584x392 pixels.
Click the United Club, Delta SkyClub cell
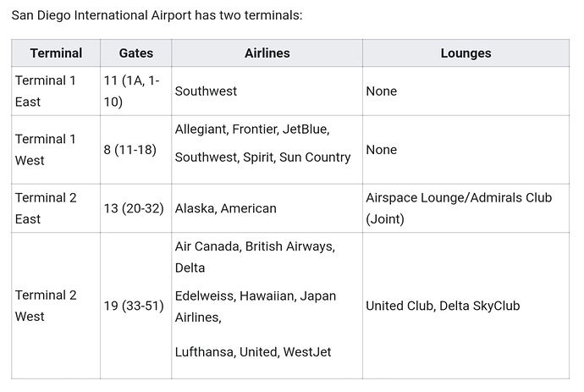(466, 306)
